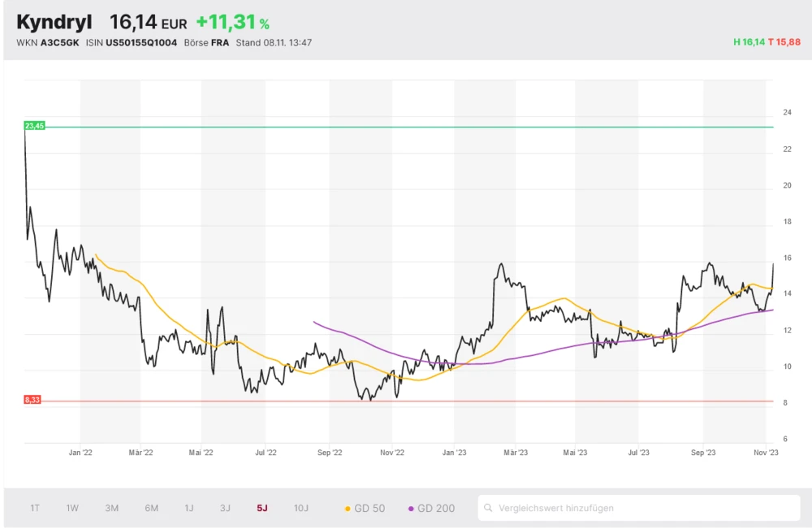This screenshot has height=529, width=812.
Task: Toggle the GD 50 moving average
Action: (x=365, y=509)
